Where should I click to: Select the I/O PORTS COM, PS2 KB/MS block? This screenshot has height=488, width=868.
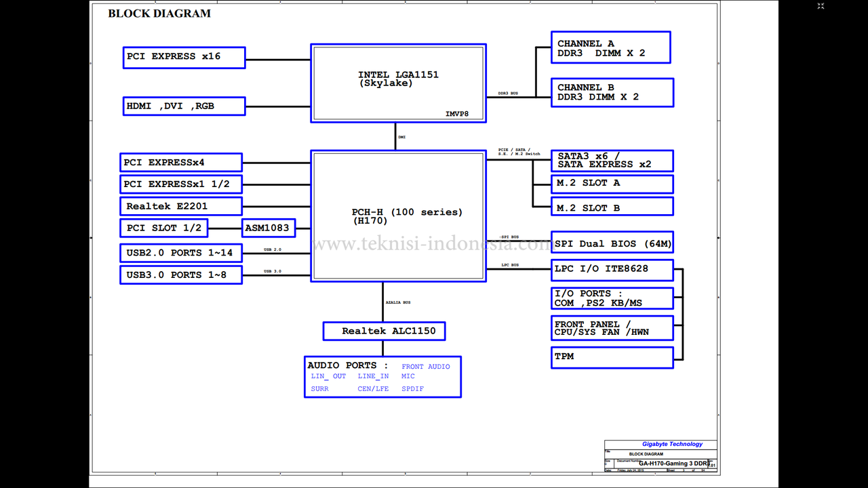click(612, 298)
